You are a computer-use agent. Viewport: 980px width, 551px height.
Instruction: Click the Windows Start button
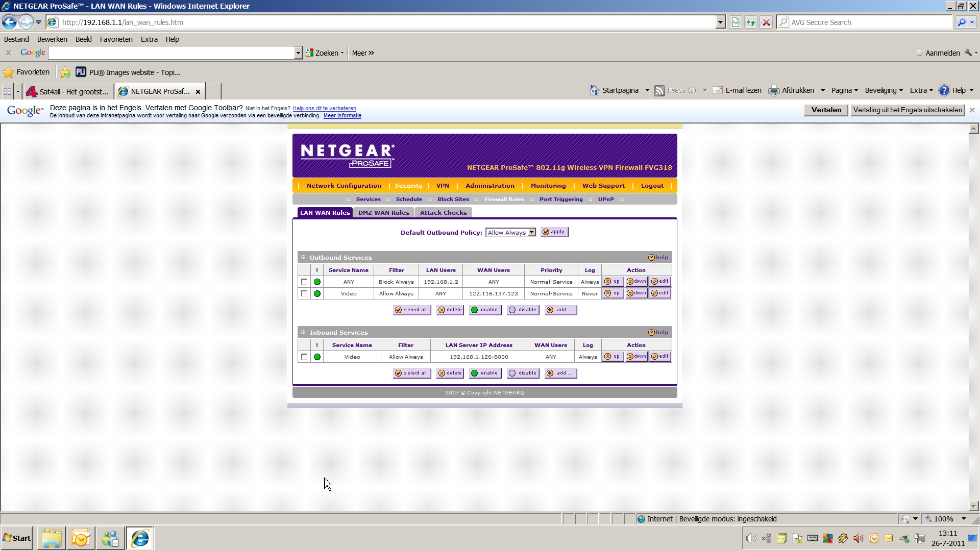(17, 538)
